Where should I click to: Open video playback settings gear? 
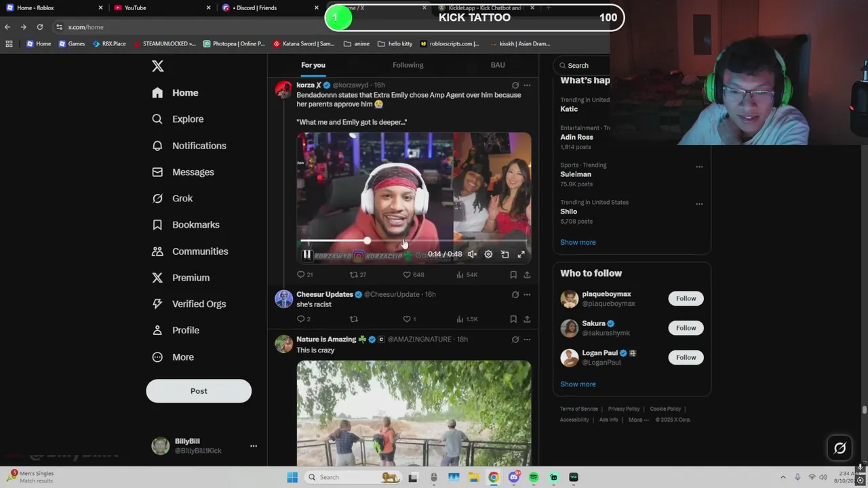(488, 255)
